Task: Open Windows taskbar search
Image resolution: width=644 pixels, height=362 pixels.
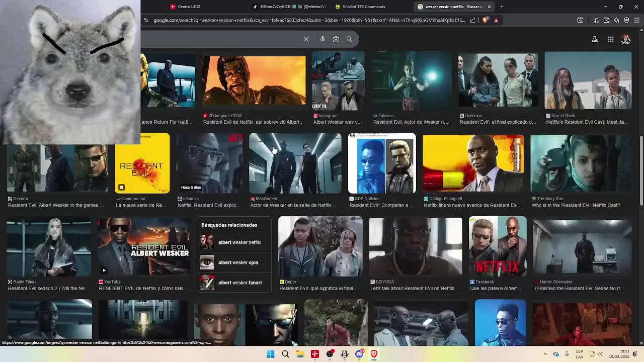Action: [x=285, y=354]
